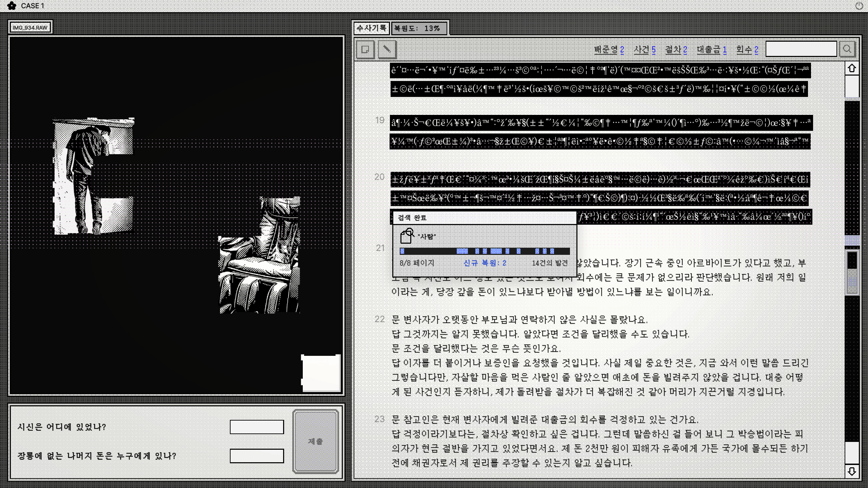The width and height of the screenshot is (868, 488).
Task: Click the 제출 submit button
Action: 316,441
